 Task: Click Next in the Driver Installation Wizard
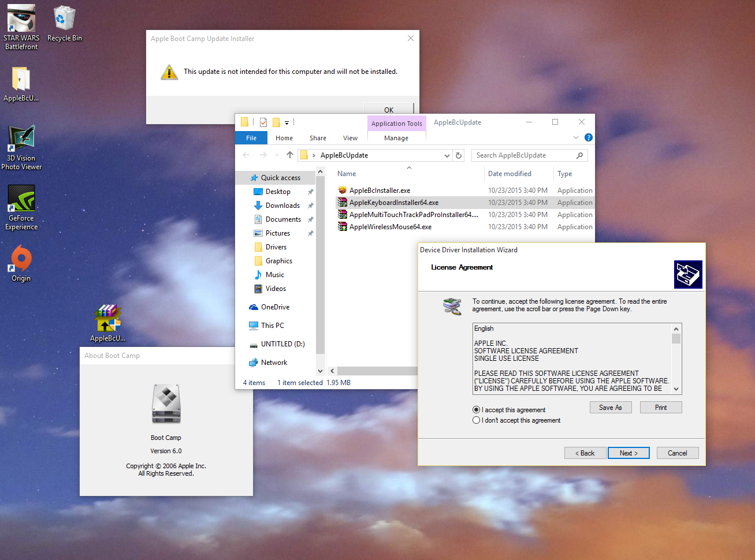628,453
